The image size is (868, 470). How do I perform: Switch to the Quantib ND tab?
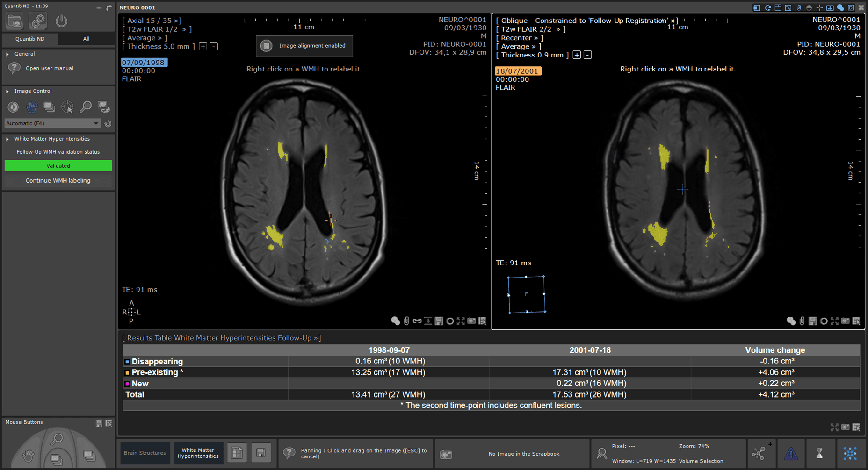(x=30, y=39)
